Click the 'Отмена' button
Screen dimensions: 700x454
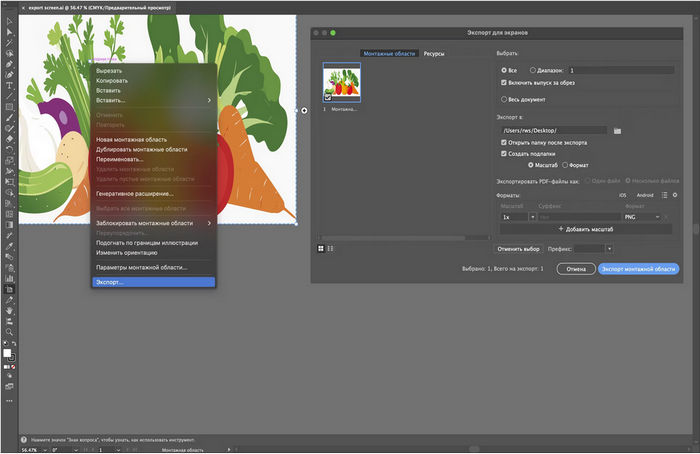tap(575, 269)
